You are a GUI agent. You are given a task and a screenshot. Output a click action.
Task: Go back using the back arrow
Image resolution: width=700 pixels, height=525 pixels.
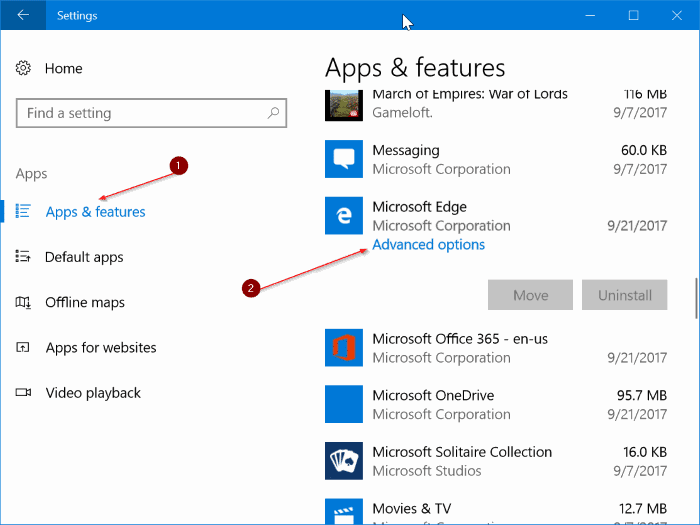click(x=23, y=15)
